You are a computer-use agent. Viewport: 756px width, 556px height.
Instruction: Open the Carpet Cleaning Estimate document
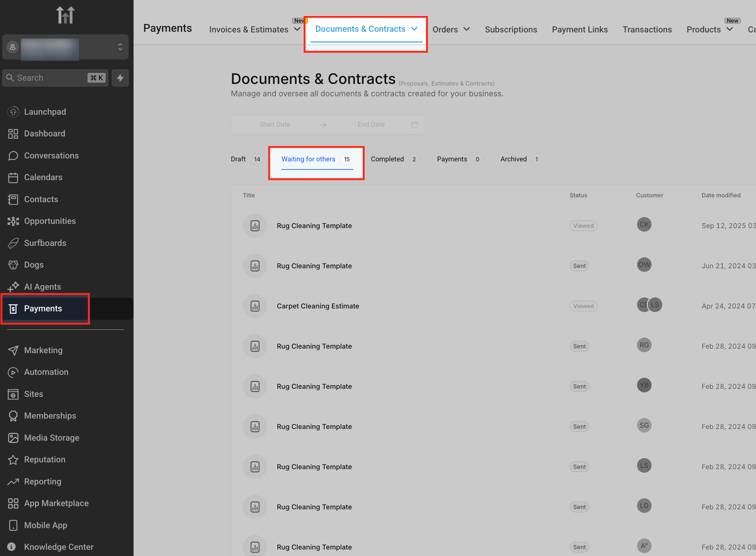[x=318, y=306]
